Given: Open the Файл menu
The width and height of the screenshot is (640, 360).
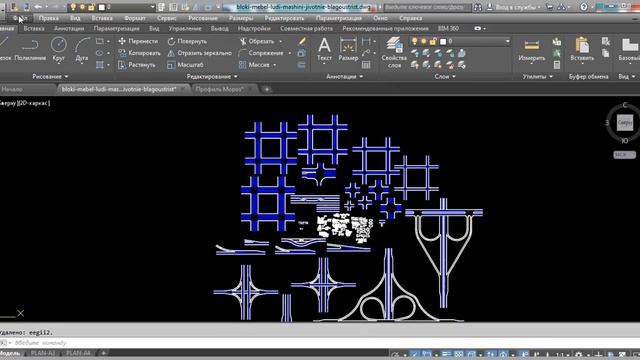Looking at the screenshot, I should (20, 18).
